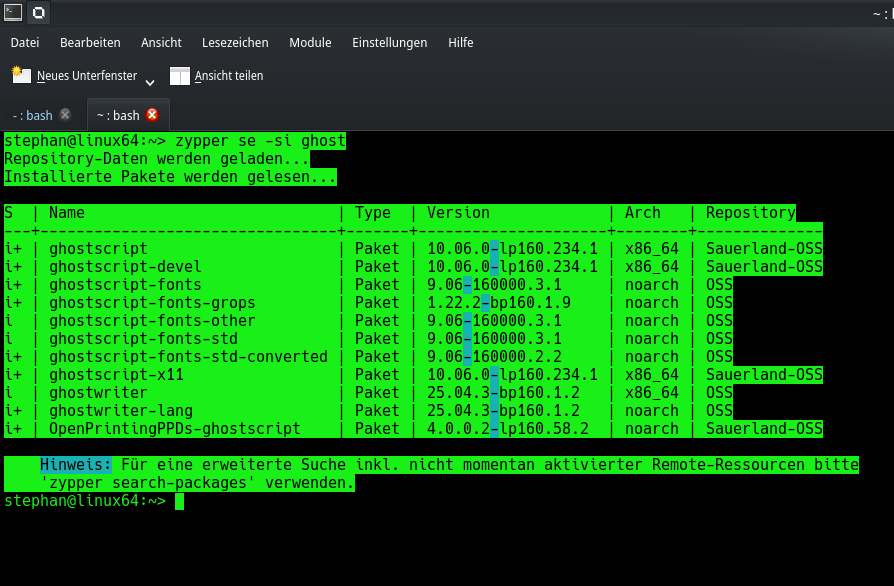Click the Konsole terminal icon in title bar
The image size is (894, 586).
coord(13,13)
